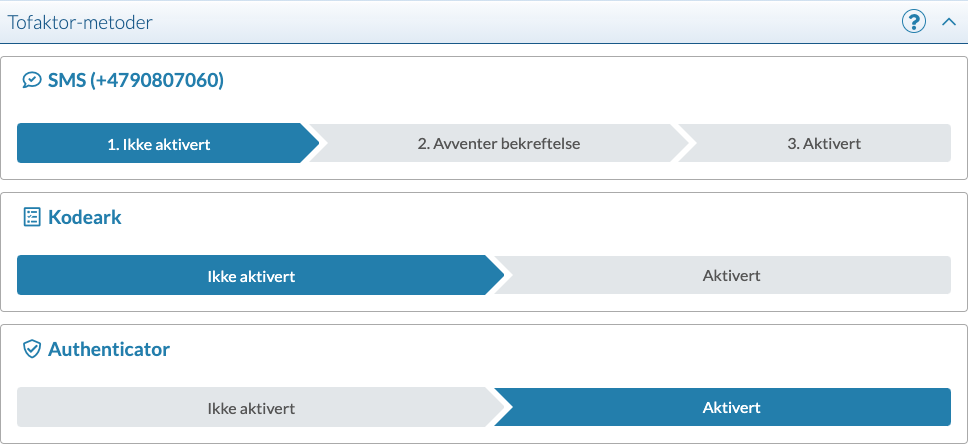Click the 'Authenticator' heading text
Viewport: 968px width, 444px height.
[x=109, y=349]
